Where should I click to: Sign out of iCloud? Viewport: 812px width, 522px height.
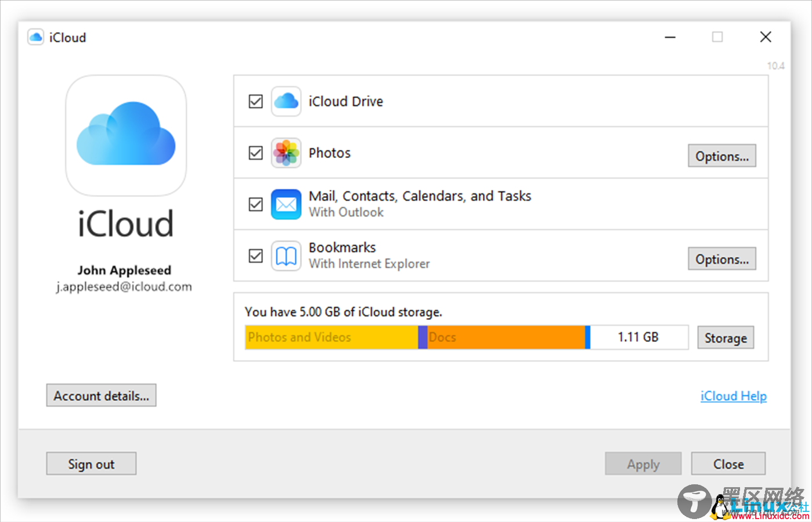click(x=91, y=463)
